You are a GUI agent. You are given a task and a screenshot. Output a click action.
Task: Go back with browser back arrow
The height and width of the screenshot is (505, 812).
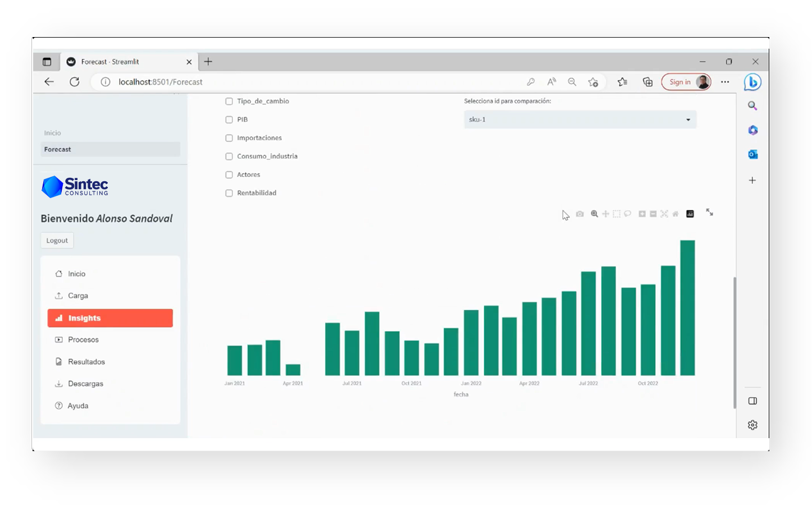pos(49,82)
